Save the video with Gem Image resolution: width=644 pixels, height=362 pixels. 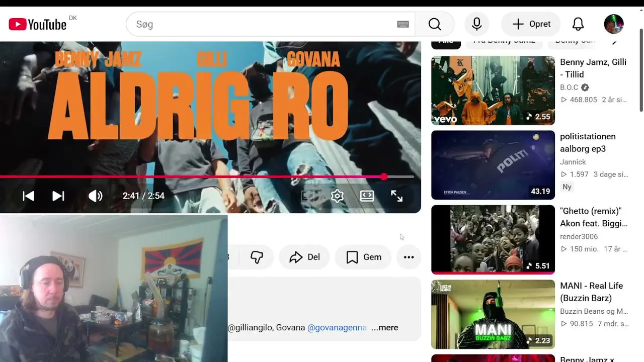pos(363,257)
